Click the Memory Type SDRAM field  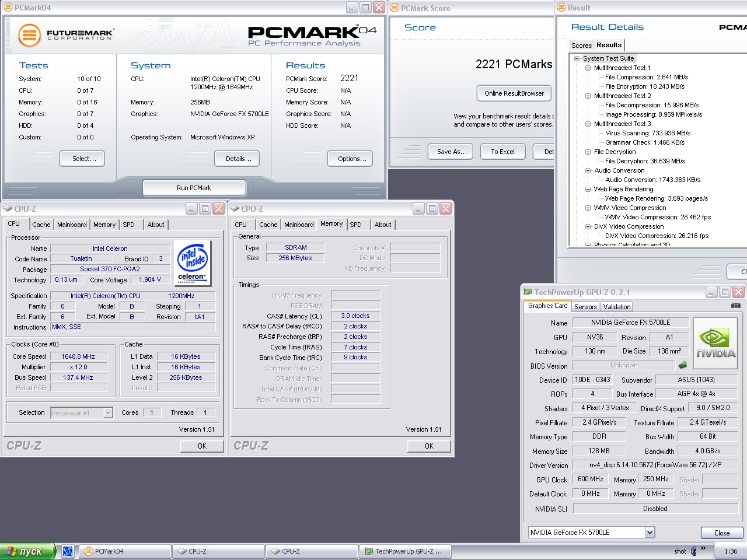(295, 247)
